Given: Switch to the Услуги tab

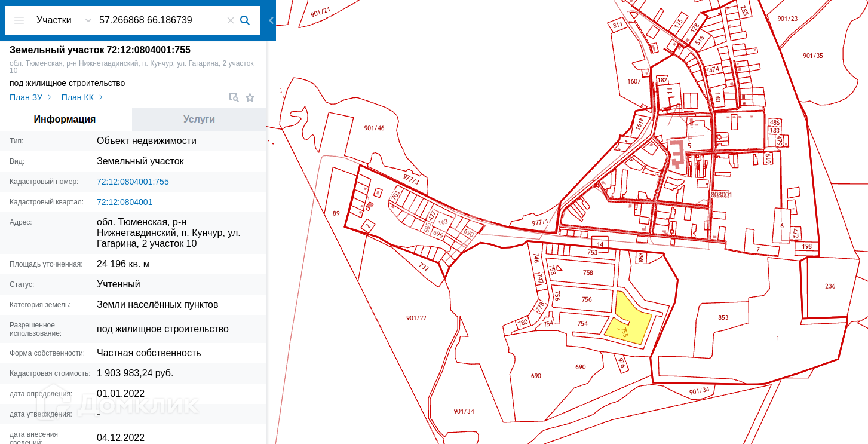Looking at the screenshot, I should [x=200, y=120].
